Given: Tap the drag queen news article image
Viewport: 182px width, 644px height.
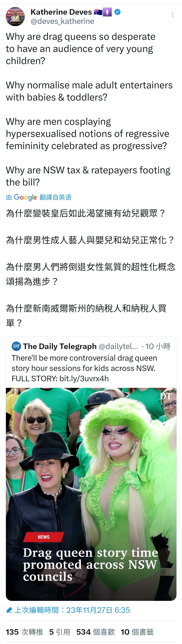Looking at the screenshot, I should coord(91,494).
